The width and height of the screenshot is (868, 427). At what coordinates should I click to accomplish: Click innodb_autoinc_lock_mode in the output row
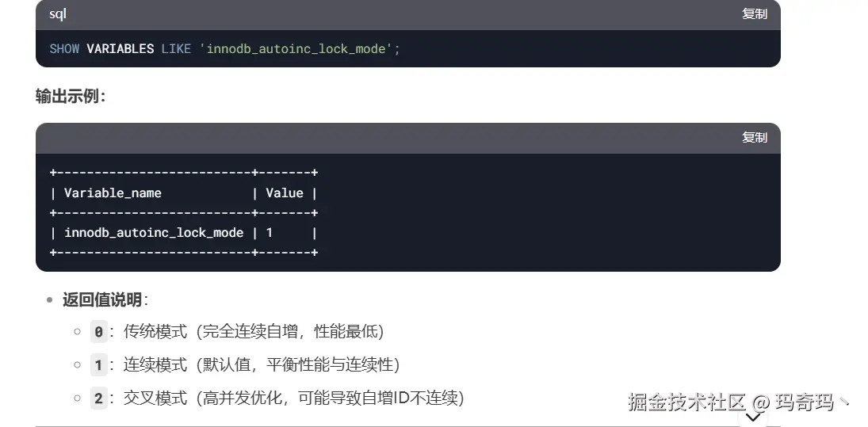(154, 232)
